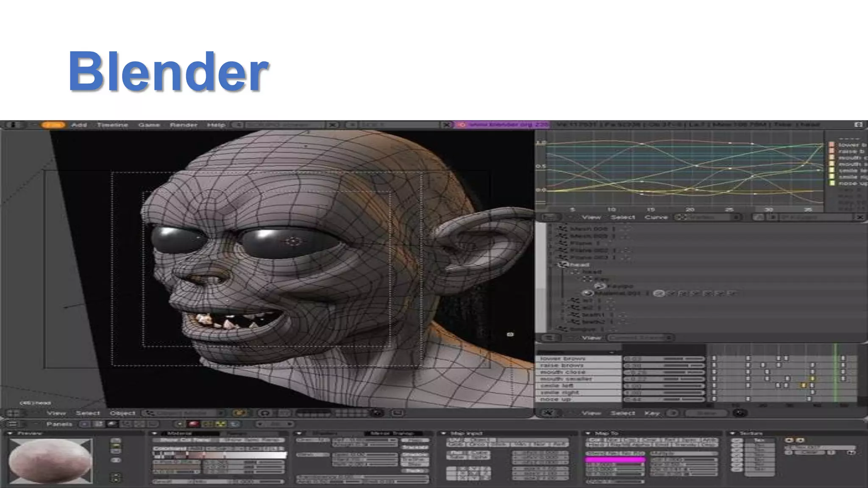Image resolution: width=868 pixels, height=488 pixels.
Task: Select the Radiosity buttons icon
Action: coord(221,424)
